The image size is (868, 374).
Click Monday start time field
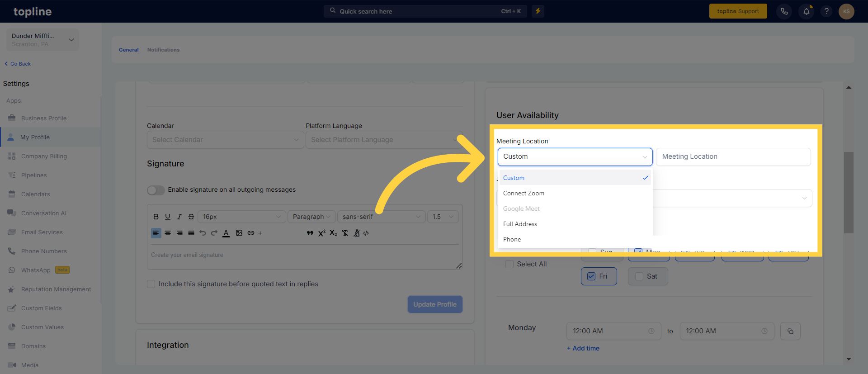(x=613, y=331)
